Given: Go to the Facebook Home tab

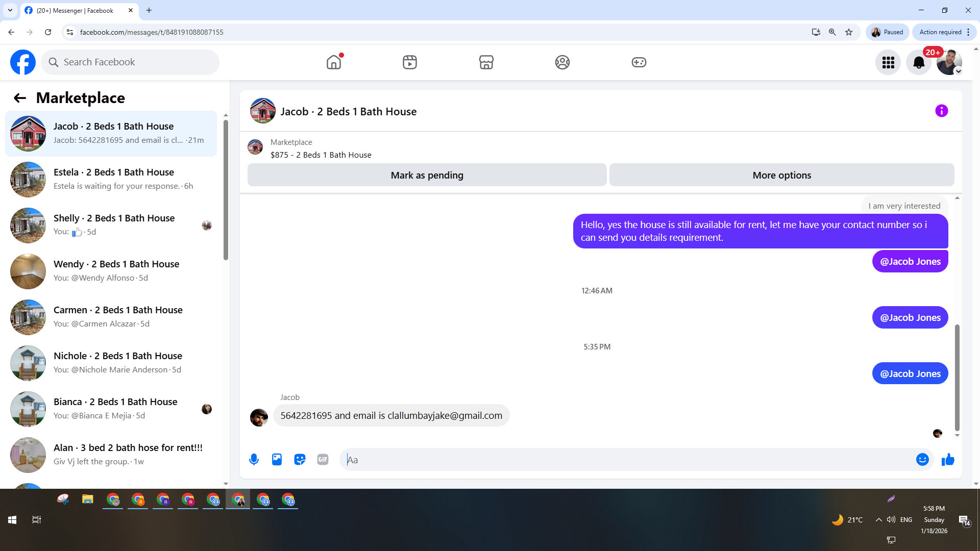Looking at the screenshot, I should (334, 62).
